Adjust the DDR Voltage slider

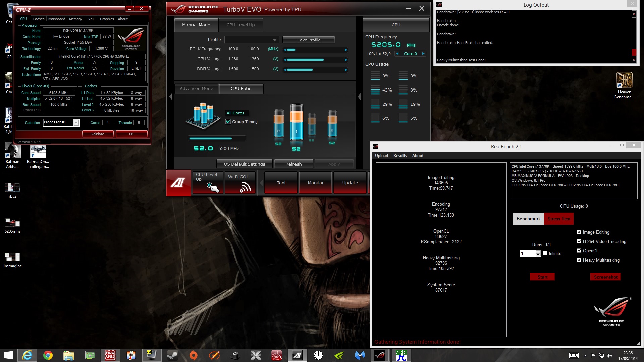(315, 70)
